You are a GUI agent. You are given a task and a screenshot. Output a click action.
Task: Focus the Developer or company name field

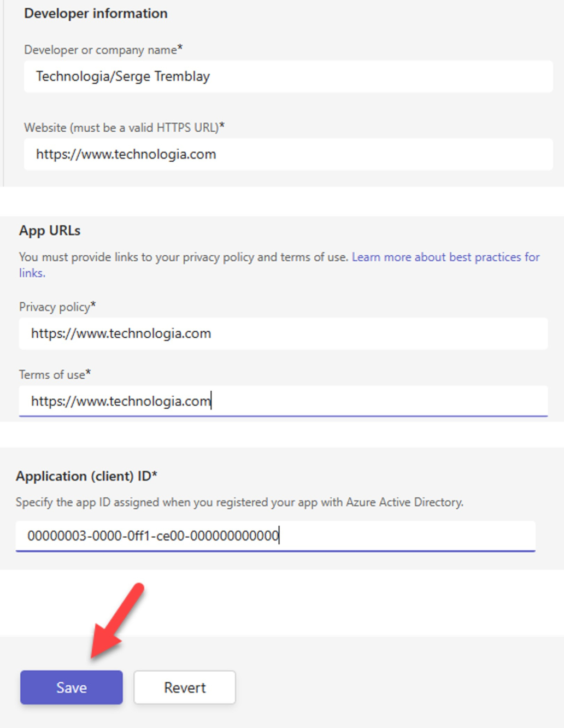(x=289, y=77)
